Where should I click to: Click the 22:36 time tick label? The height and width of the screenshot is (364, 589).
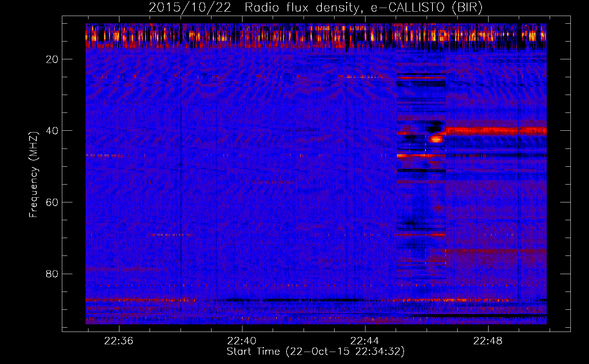tap(119, 341)
